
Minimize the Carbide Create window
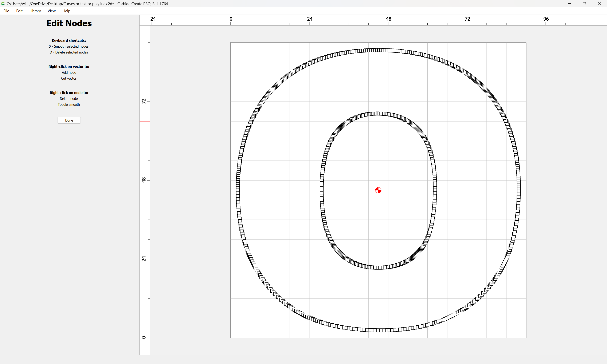570,3
